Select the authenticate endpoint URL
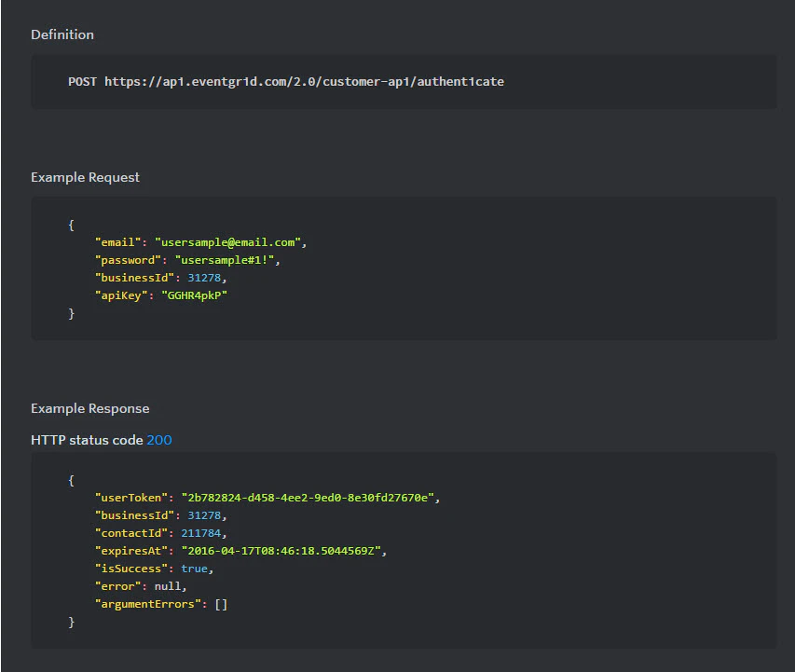Viewport: 795px width, 672px height. pyautogui.click(x=304, y=82)
